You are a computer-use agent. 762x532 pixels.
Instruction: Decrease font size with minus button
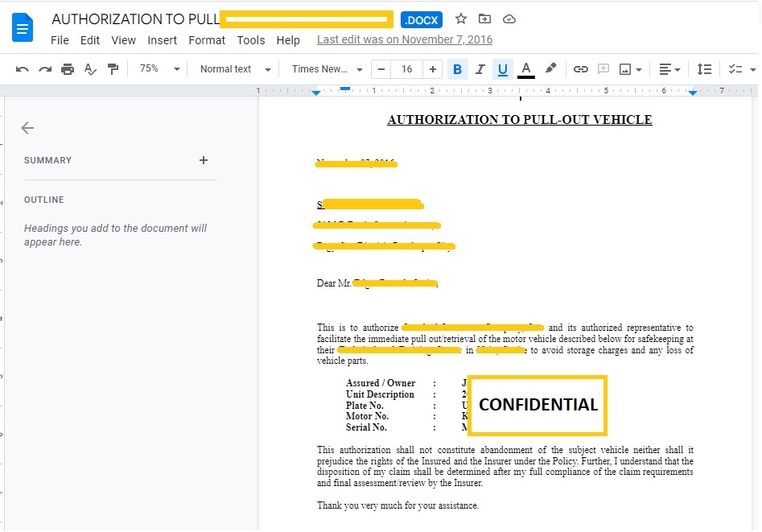(x=381, y=69)
